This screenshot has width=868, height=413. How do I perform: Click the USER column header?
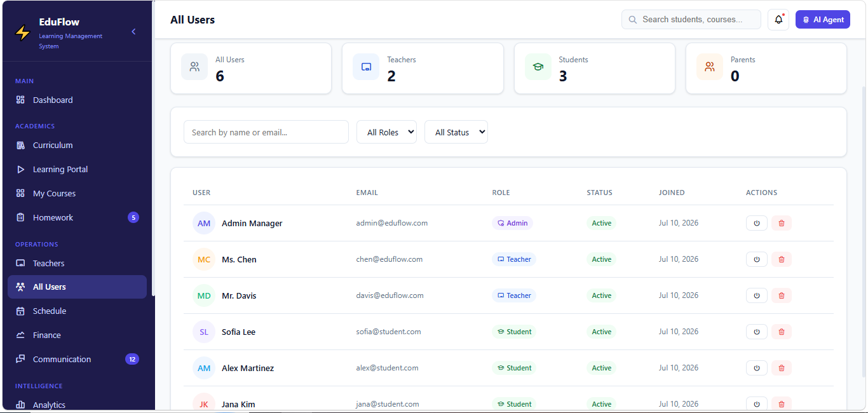pyautogui.click(x=201, y=193)
